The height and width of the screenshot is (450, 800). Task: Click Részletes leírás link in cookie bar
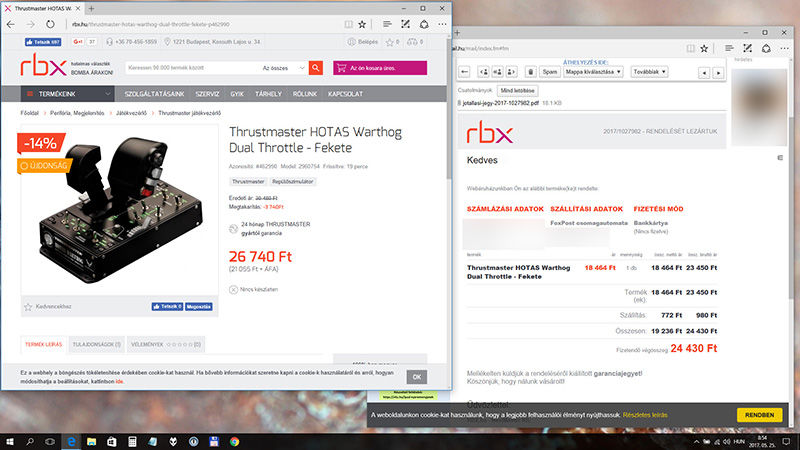(645, 415)
